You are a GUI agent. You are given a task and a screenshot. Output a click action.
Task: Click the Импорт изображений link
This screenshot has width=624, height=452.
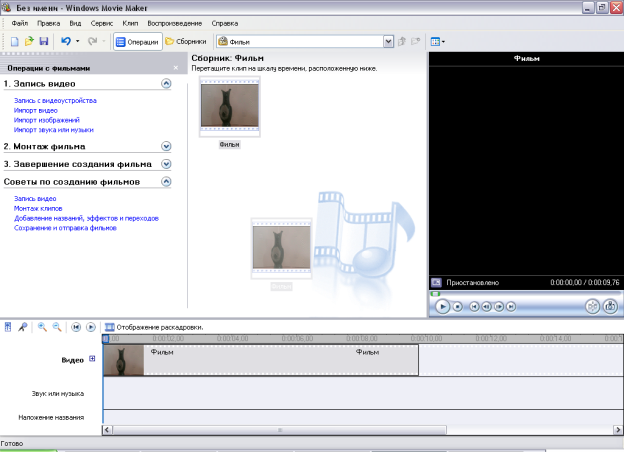tap(47, 120)
